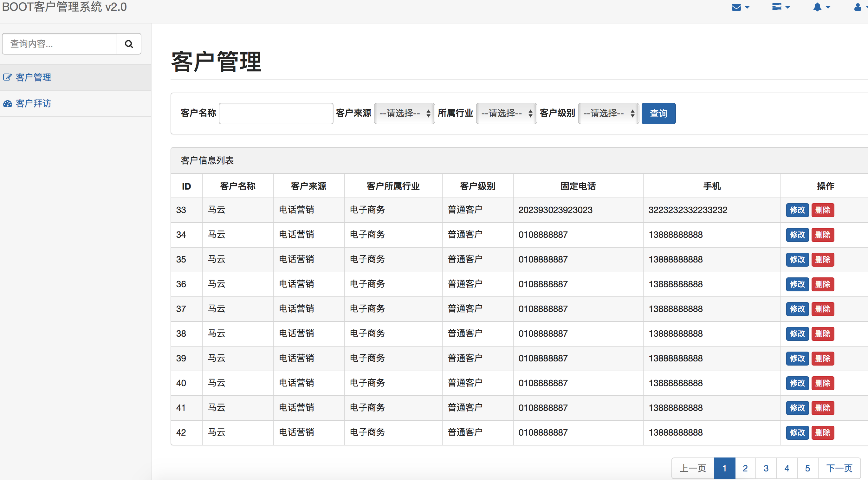Click 电子商务 in row ID 40
The height and width of the screenshot is (480, 868).
click(x=367, y=383)
